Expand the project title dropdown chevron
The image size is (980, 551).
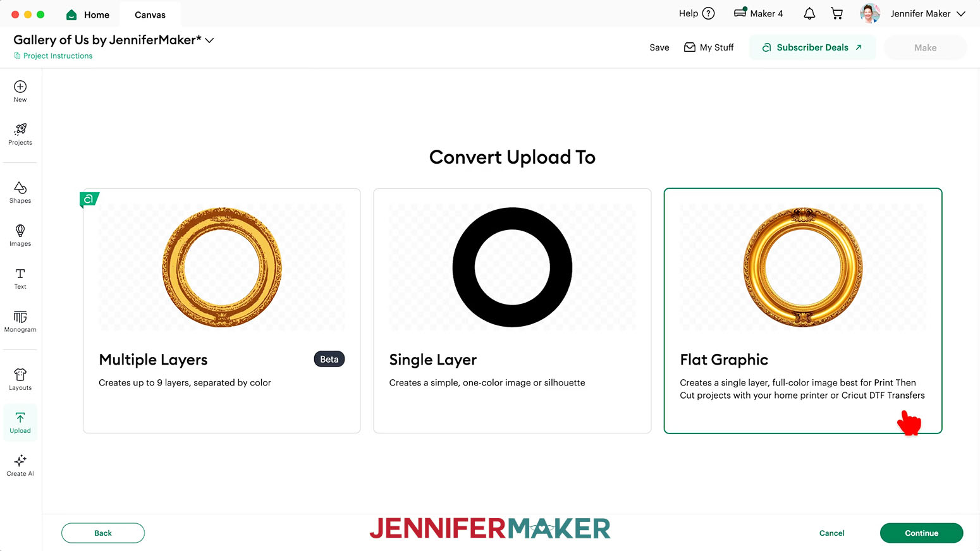(209, 40)
